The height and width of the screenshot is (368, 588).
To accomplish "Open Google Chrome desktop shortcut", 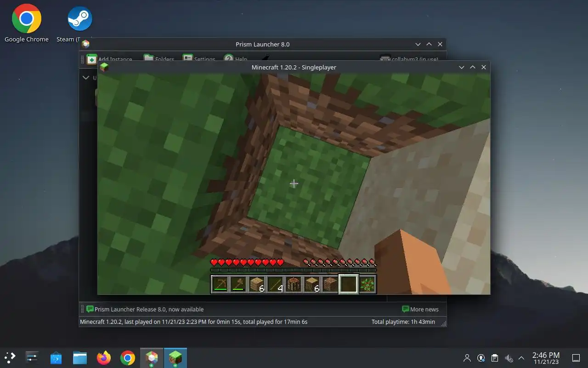I will 27,23.
